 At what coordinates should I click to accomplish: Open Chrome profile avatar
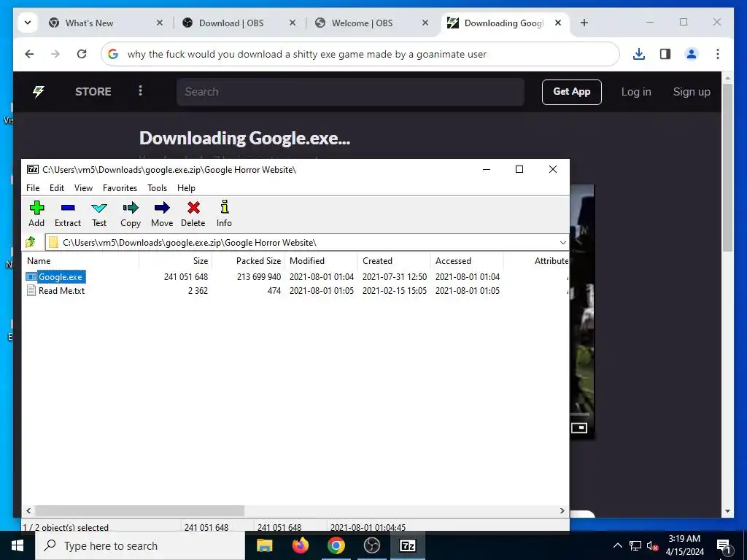[x=692, y=54]
